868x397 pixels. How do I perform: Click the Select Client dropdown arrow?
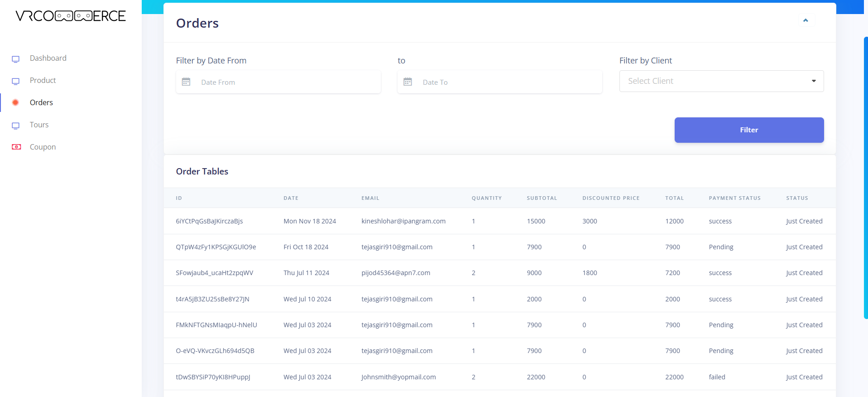[x=814, y=81]
